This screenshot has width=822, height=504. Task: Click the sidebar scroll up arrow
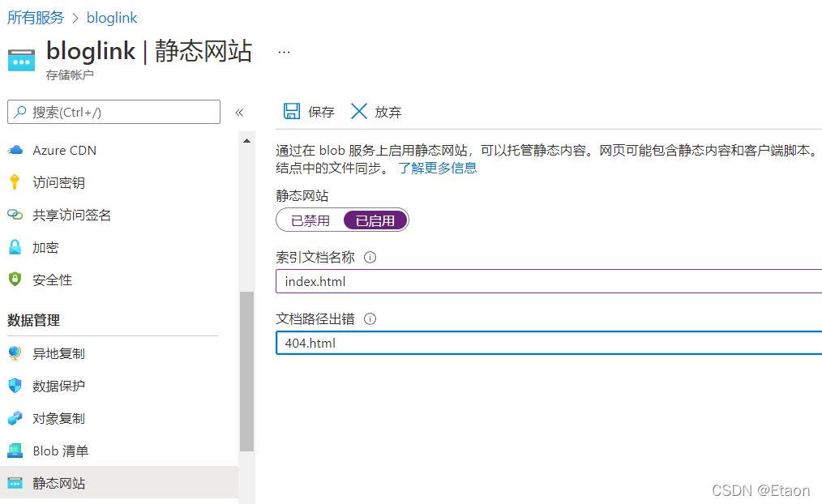[x=247, y=141]
